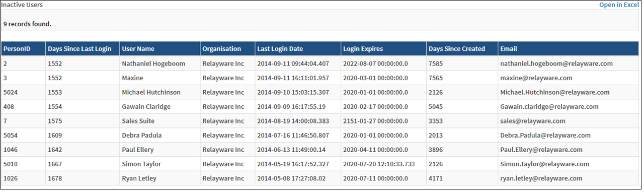Screen dimensions: 644x192
Task: Click days since created value 7565
Action: point(436,78)
